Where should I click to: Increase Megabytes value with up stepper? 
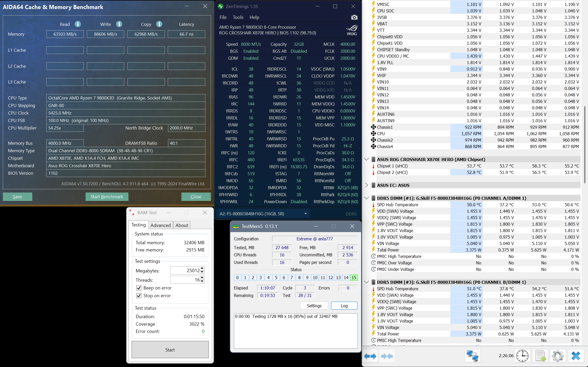point(202,269)
